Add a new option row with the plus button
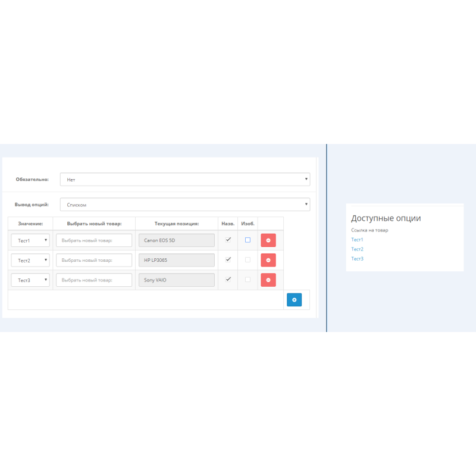 294,299
